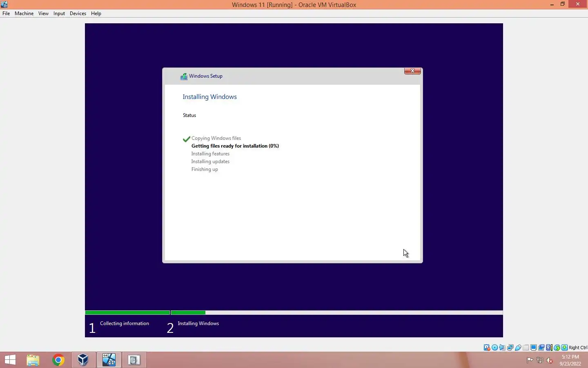Click the hard disk activity indicator
The width and height of the screenshot is (588, 368).
click(x=487, y=348)
